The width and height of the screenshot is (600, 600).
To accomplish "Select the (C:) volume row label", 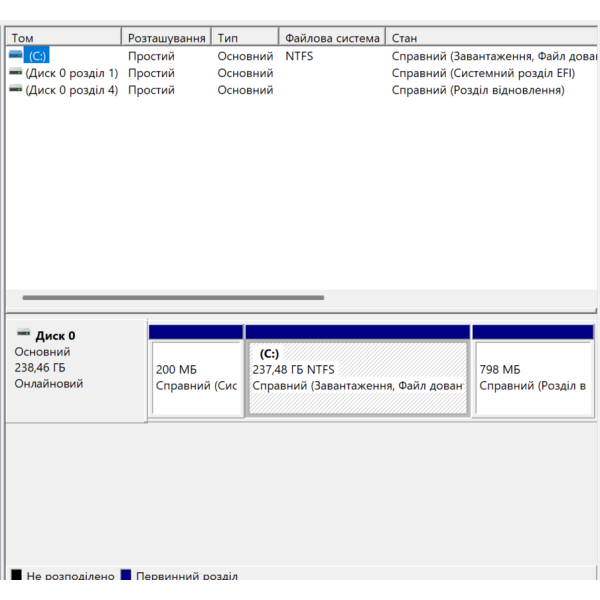I will 37,56.
